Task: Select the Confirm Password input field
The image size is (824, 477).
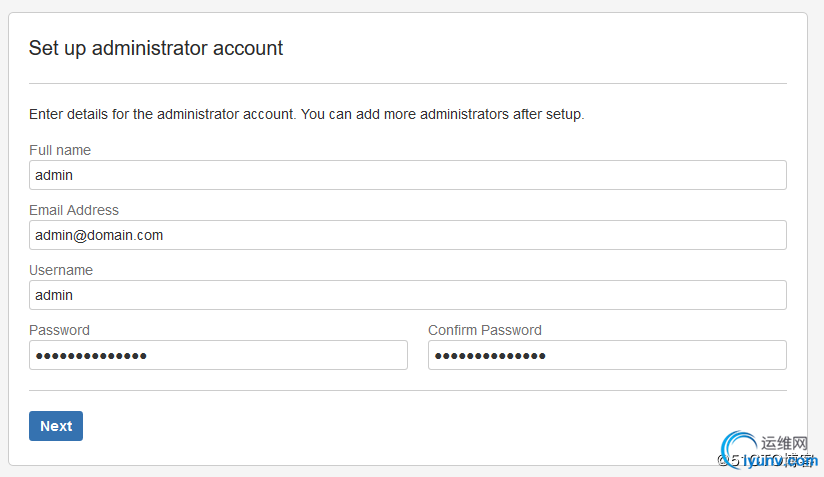Action: coord(607,355)
